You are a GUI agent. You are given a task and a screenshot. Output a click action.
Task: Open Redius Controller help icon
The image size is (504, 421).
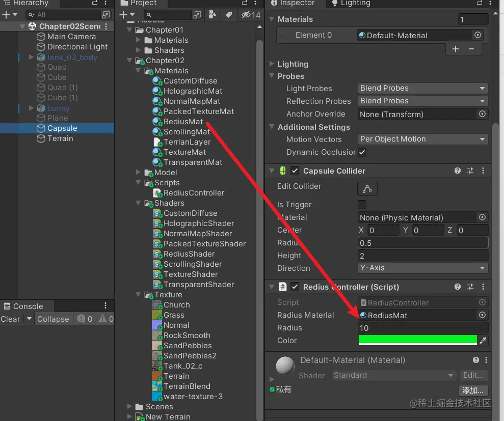point(458,287)
